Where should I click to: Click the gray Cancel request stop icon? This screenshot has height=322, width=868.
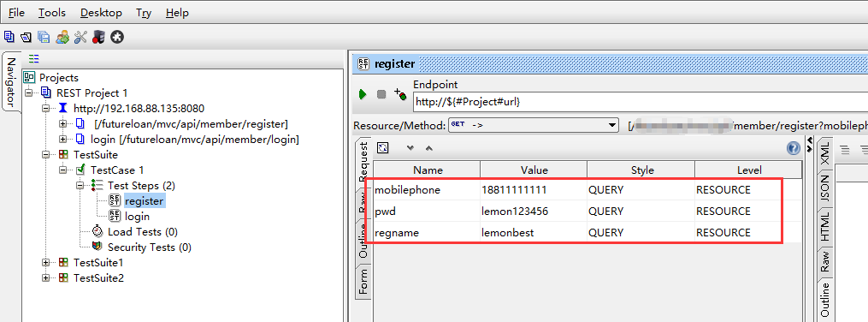pos(381,94)
